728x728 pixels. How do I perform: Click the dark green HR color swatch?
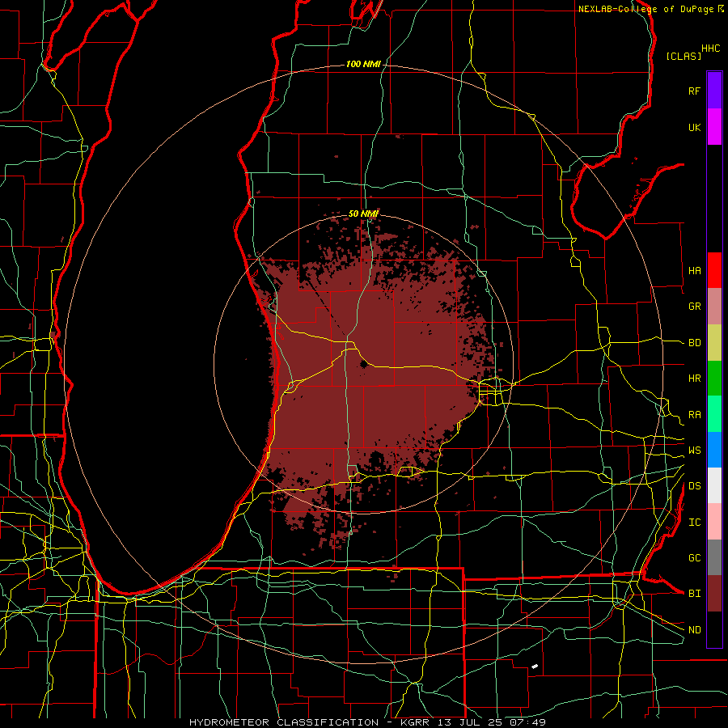[x=714, y=379]
